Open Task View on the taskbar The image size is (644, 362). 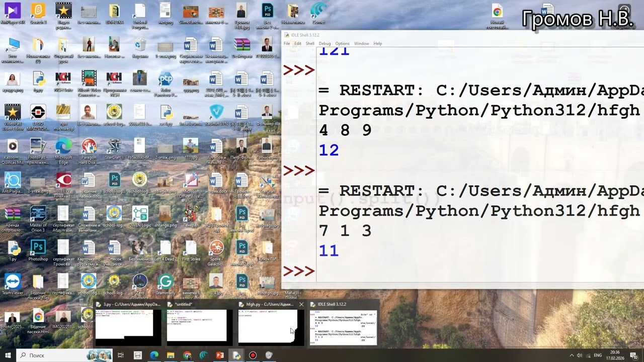point(121,355)
